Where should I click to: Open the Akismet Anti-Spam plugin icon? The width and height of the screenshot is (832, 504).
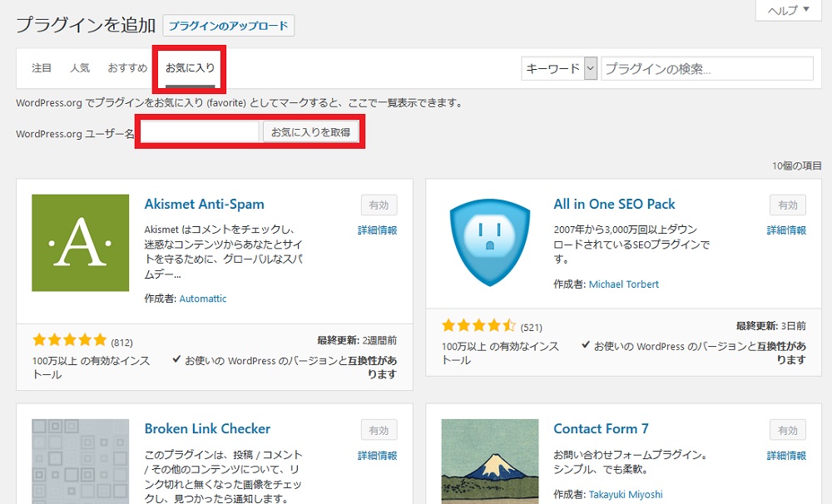pyautogui.click(x=80, y=243)
